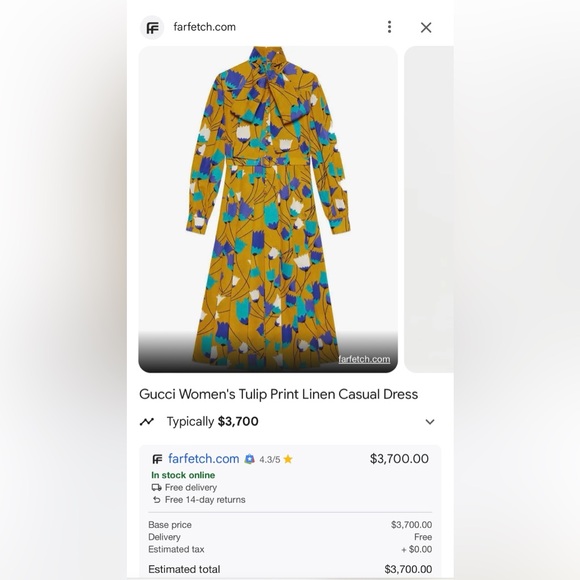Click the price trend graph icon

point(147,421)
